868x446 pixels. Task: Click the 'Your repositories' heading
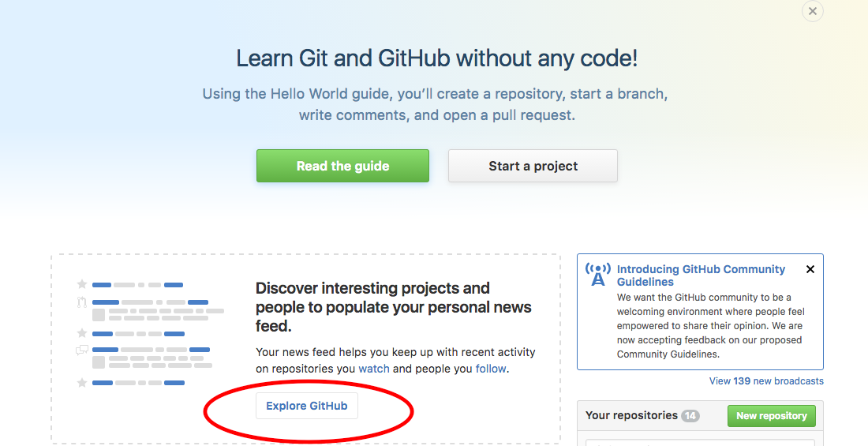pyautogui.click(x=631, y=415)
